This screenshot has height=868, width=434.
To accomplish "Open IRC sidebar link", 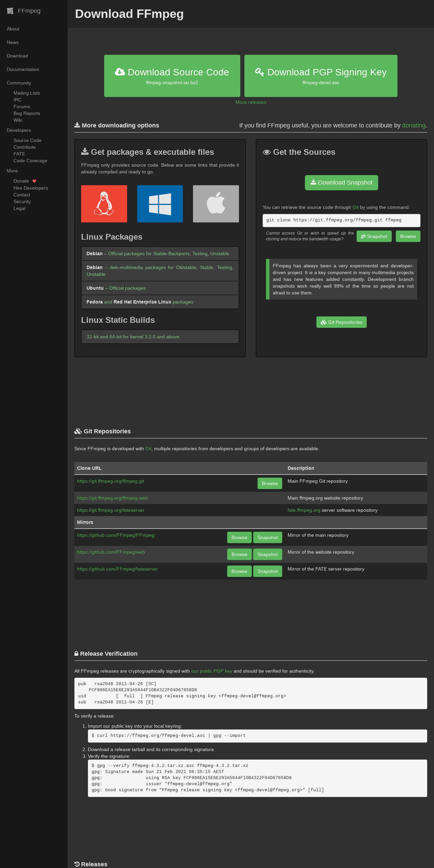I will pos(18,100).
